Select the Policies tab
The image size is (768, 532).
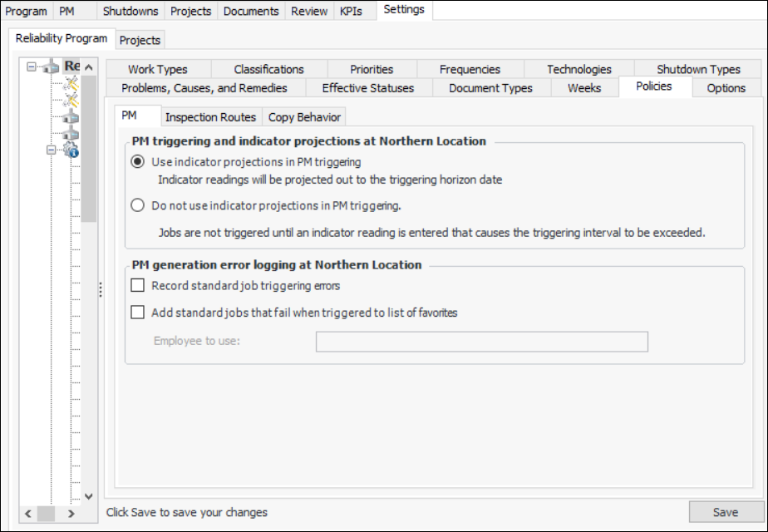coord(654,86)
